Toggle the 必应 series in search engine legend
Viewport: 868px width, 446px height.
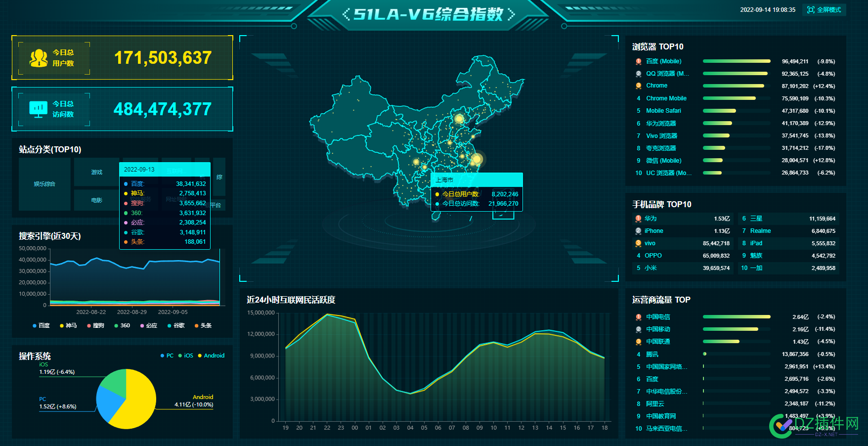tap(149, 325)
